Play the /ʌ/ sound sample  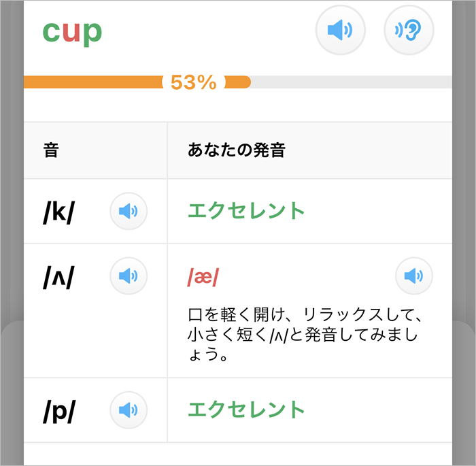pos(129,276)
